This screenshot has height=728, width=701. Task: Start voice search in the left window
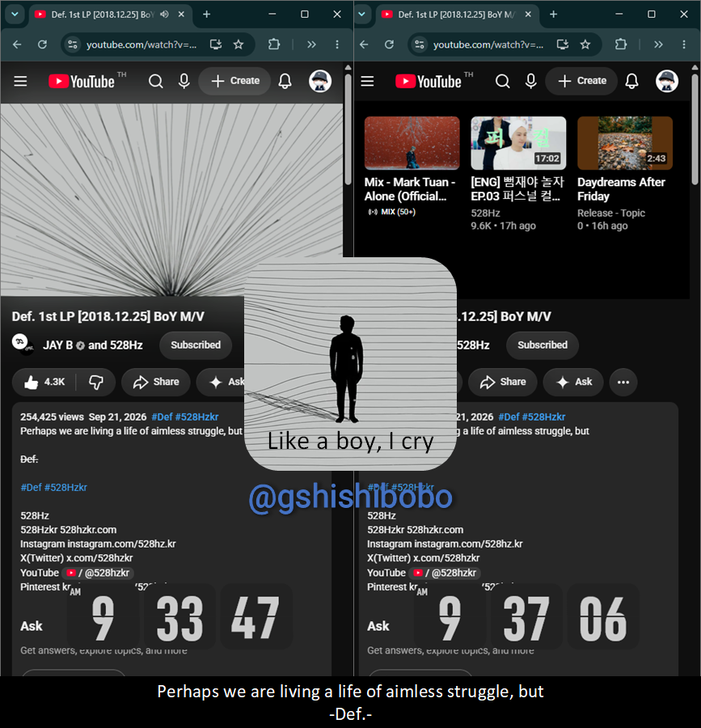(x=184, y=81)
